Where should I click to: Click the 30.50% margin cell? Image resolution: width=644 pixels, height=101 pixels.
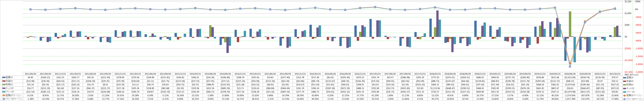[75, 95]
